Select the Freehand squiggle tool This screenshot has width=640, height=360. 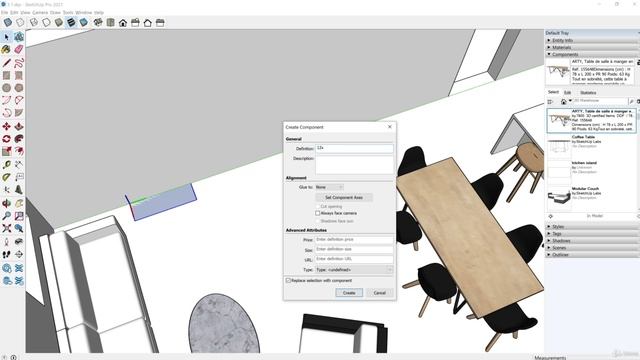click(19, 63)
